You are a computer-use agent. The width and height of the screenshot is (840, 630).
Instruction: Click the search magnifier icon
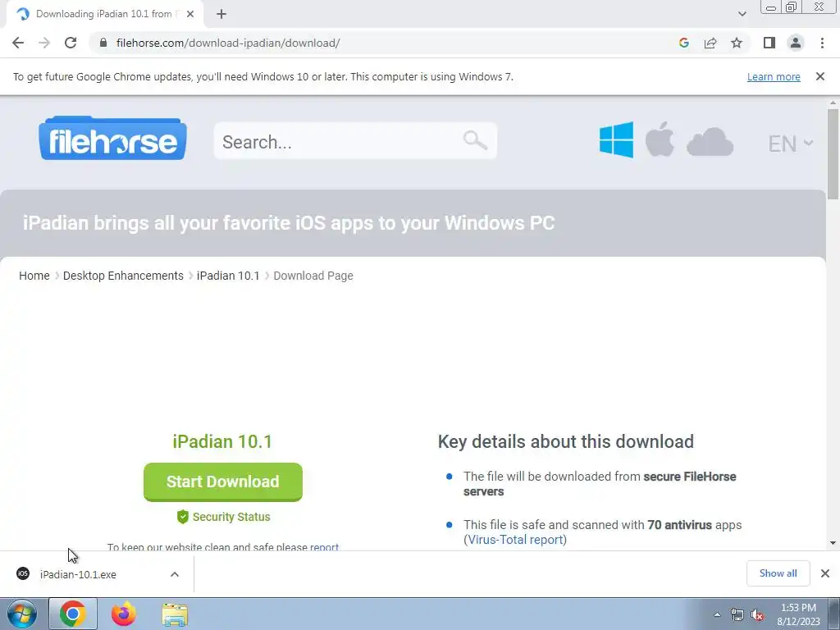475,140
